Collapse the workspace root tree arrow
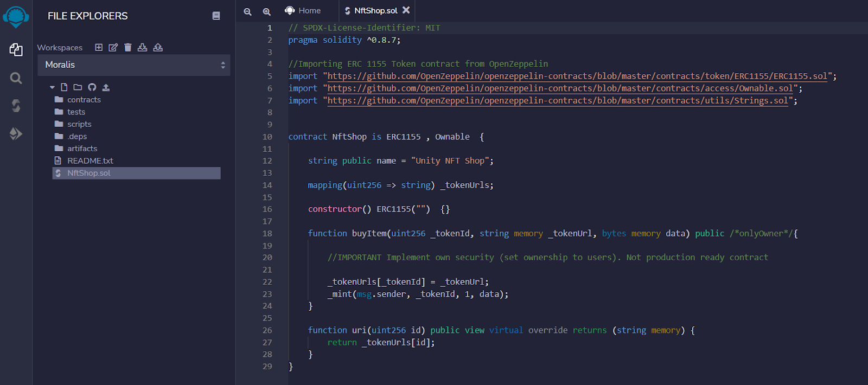Image resolution: width=868 pixels, height=385 pixels. (52, 87)
